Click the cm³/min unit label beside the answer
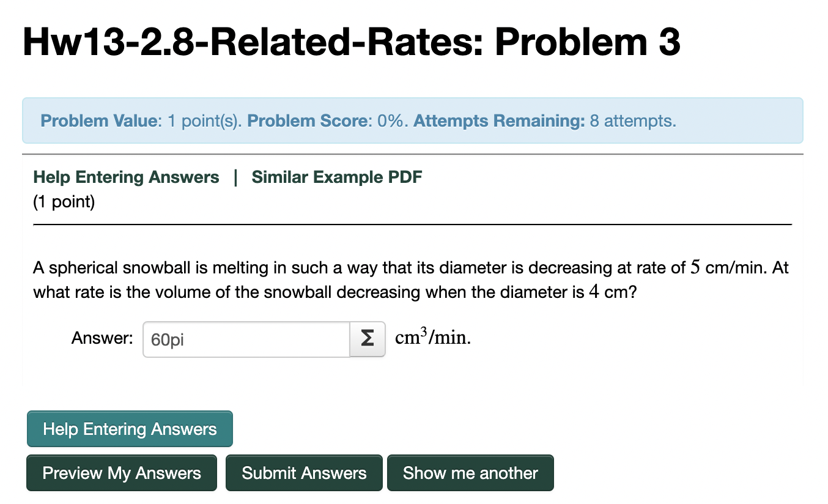The height and width of the screenshot is (504, 828). [432, 336]
